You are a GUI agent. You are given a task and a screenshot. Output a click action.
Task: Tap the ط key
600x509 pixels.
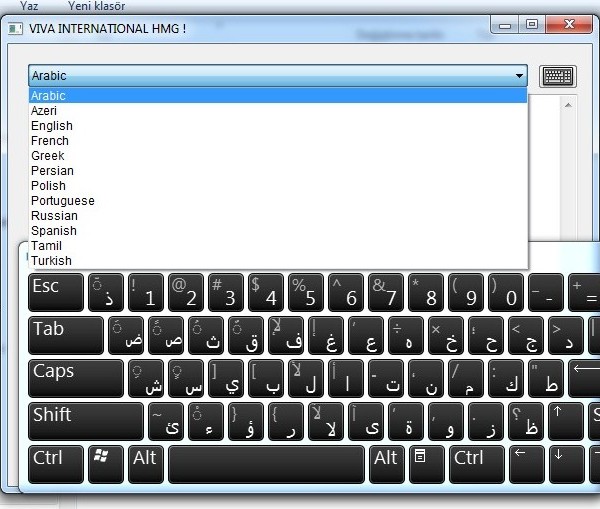(546, 378)
